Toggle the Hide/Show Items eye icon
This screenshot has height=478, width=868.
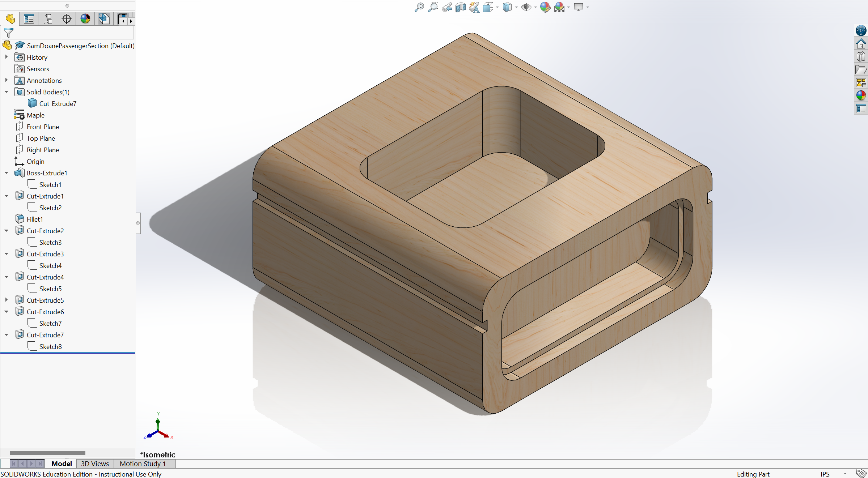[x=526, y=7]
